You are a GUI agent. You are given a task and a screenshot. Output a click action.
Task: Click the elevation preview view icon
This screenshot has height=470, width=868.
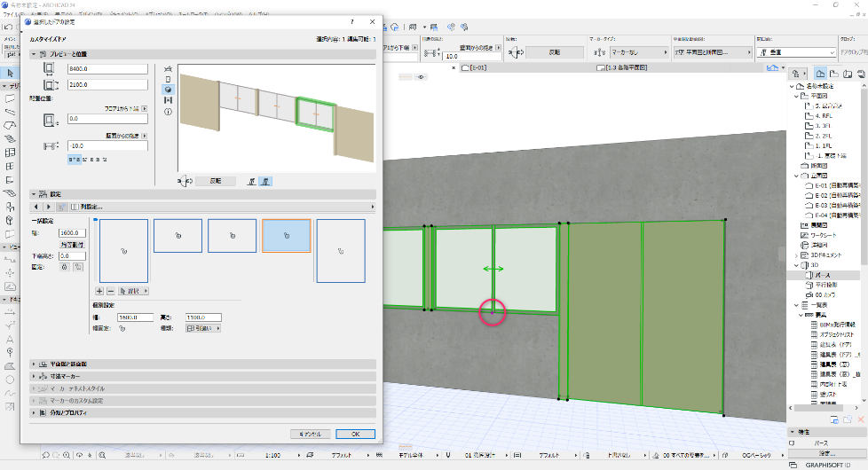coord(170,100)
